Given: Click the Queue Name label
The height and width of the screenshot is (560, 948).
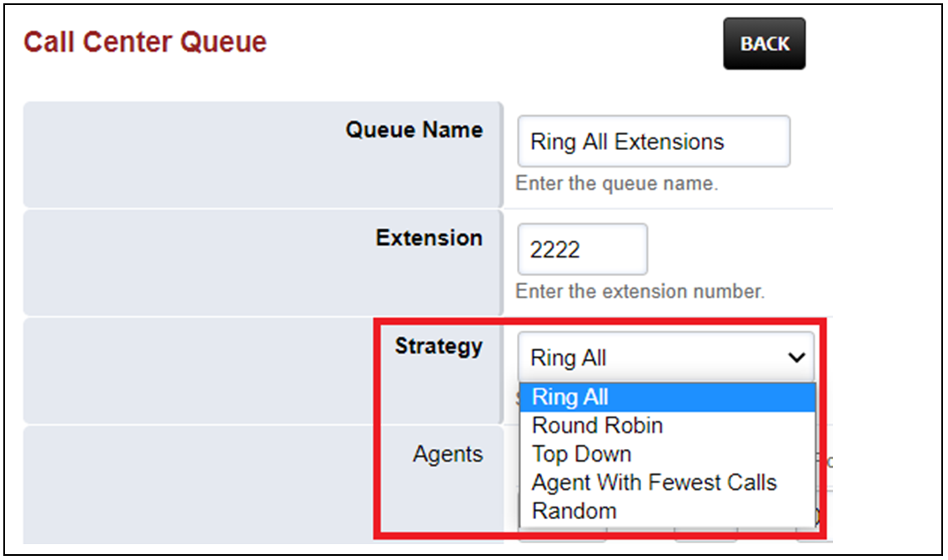Looking at the screenshot, I should 414,131.
